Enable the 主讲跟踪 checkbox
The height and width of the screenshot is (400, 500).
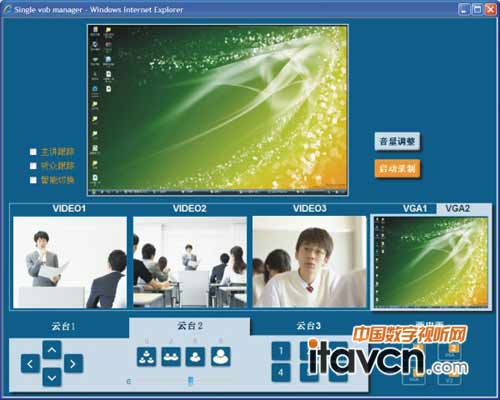click(x=33, y=152)
